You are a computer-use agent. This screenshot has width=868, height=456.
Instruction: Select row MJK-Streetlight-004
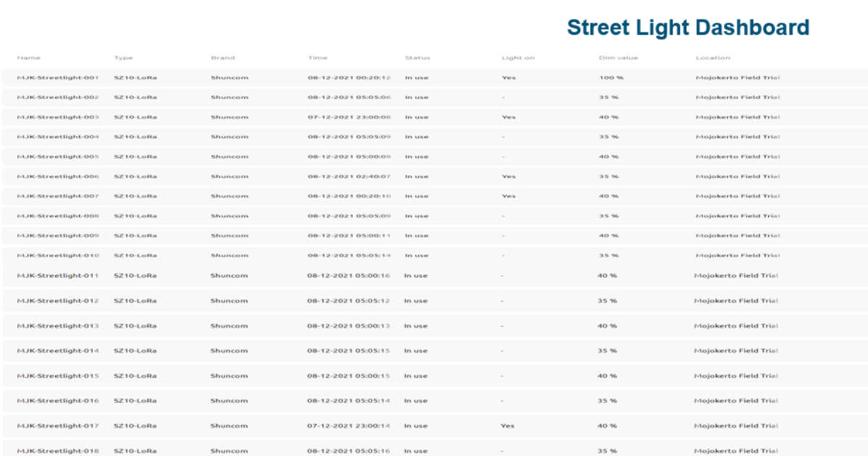(x=434, y=137)
